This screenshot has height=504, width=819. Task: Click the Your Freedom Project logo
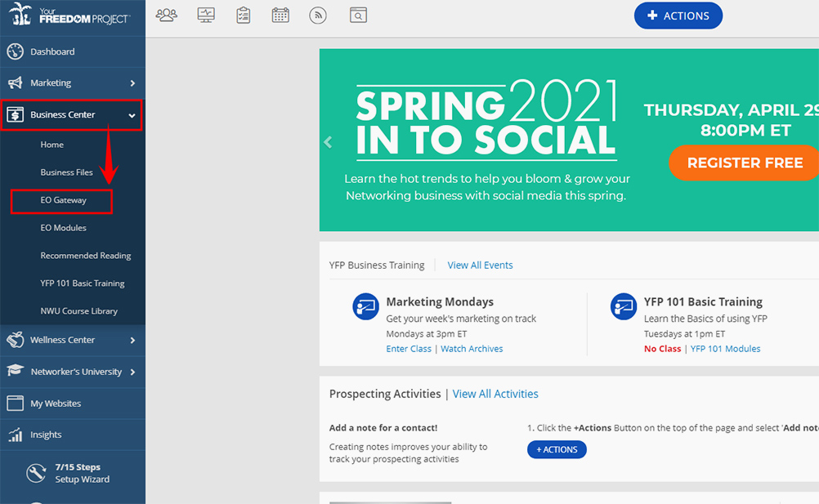69,15
